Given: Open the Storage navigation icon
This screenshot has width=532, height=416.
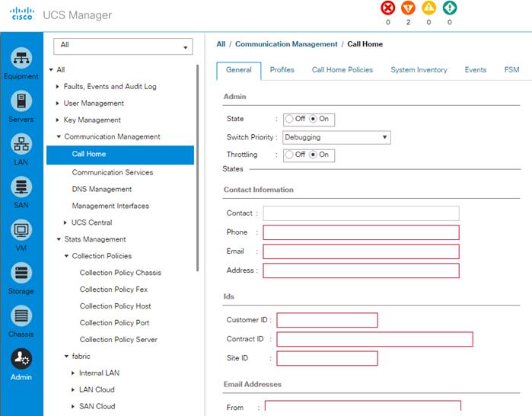Looking at the screenshot, I should pos(21,273).
